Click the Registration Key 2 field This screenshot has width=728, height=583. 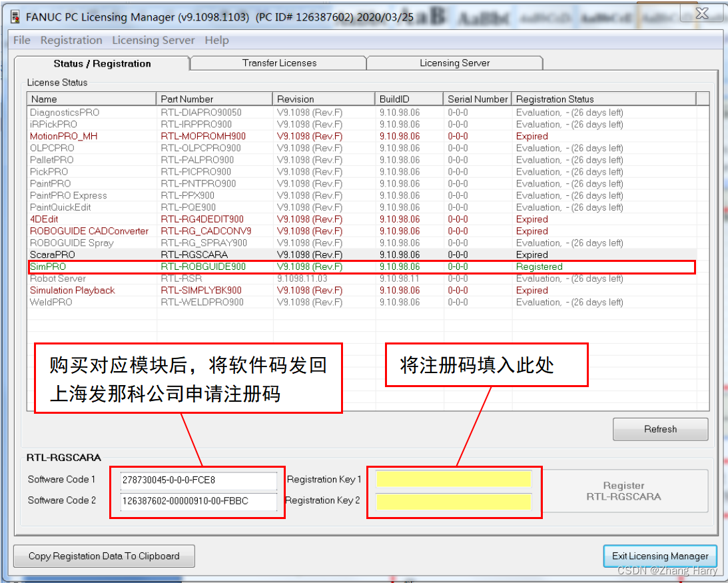pyautogui.click(x=454, y=502)
